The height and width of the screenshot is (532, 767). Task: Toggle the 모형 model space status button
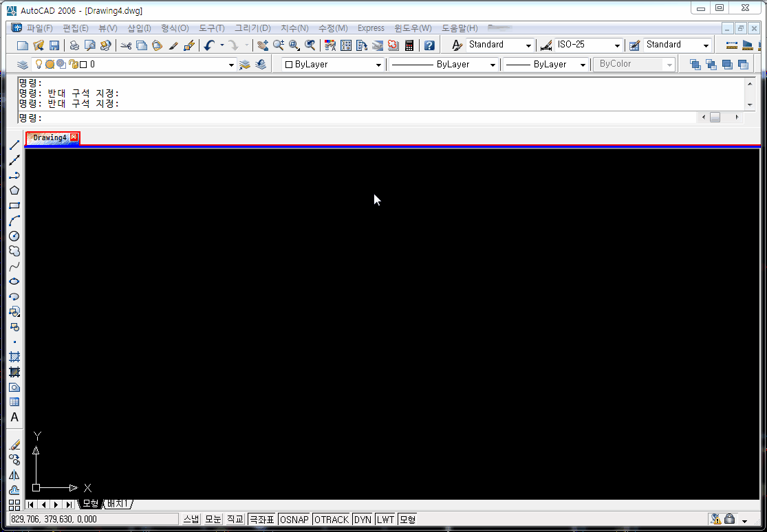click(x=407, y=520)
